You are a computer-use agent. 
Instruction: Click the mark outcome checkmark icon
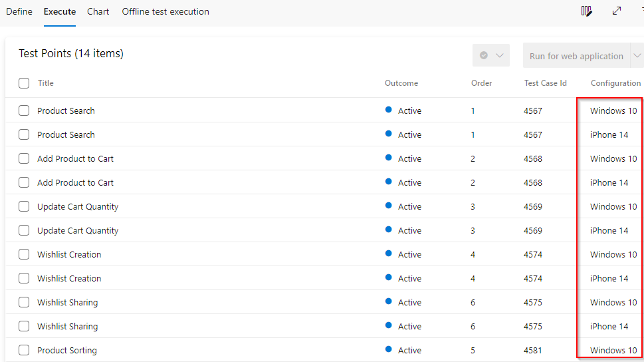(484, 55)
